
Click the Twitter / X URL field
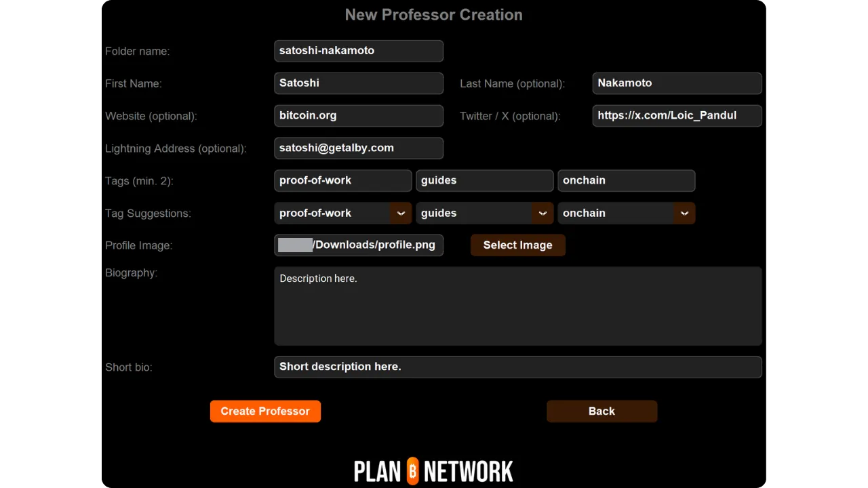677,116
